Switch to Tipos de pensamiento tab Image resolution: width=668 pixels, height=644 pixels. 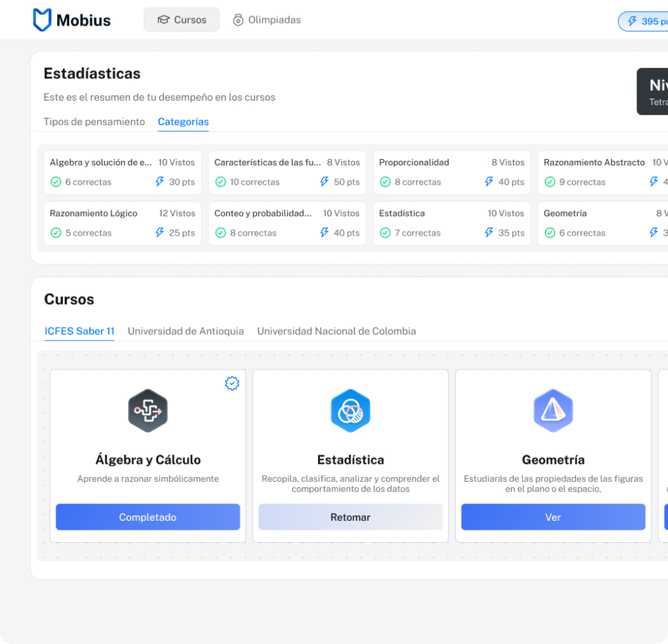(94, 122)
